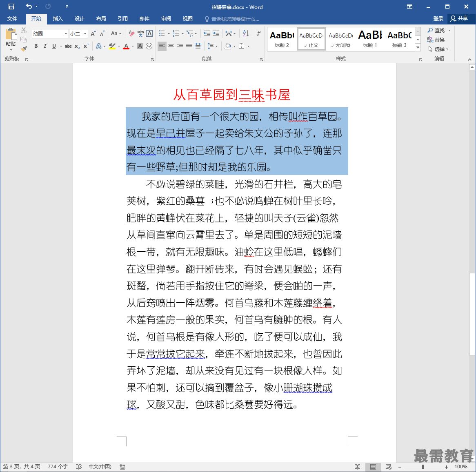476x472 pixels.
Task: Switch to Web Layout view
Action: pos(388,467)
